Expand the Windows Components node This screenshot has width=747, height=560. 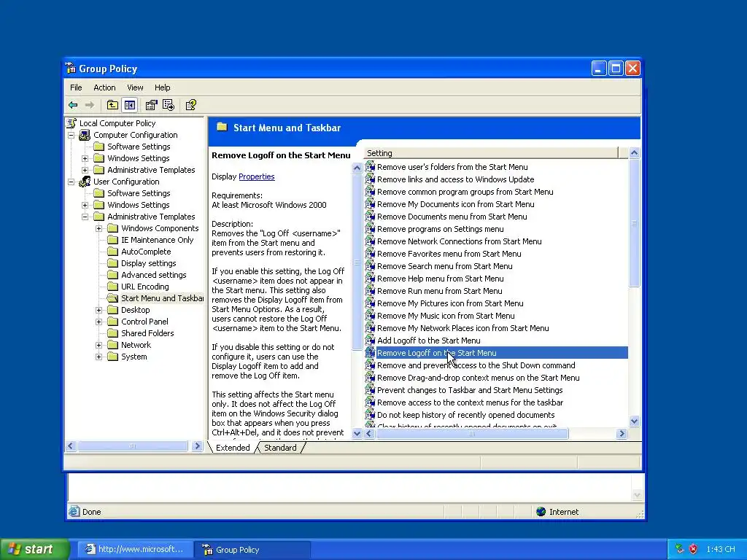tap(98, 228)
